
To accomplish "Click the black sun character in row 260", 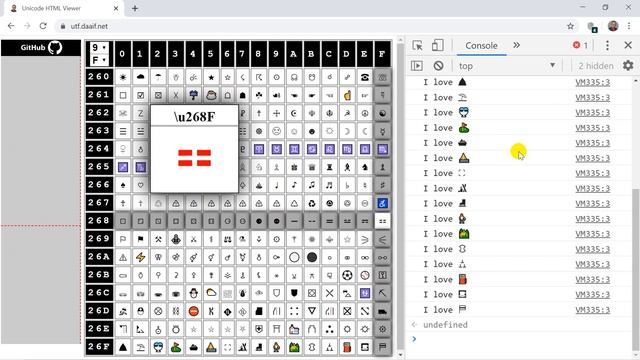I will coord(122,77).
